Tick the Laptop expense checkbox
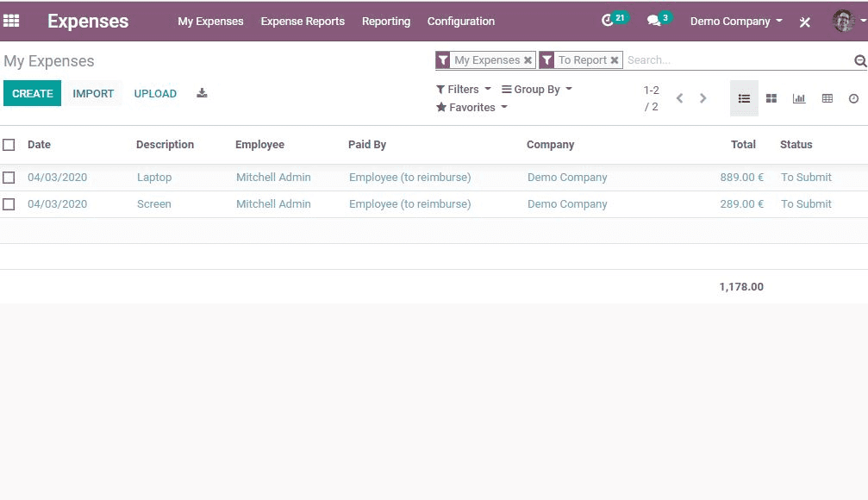 [x=9, y=178]
